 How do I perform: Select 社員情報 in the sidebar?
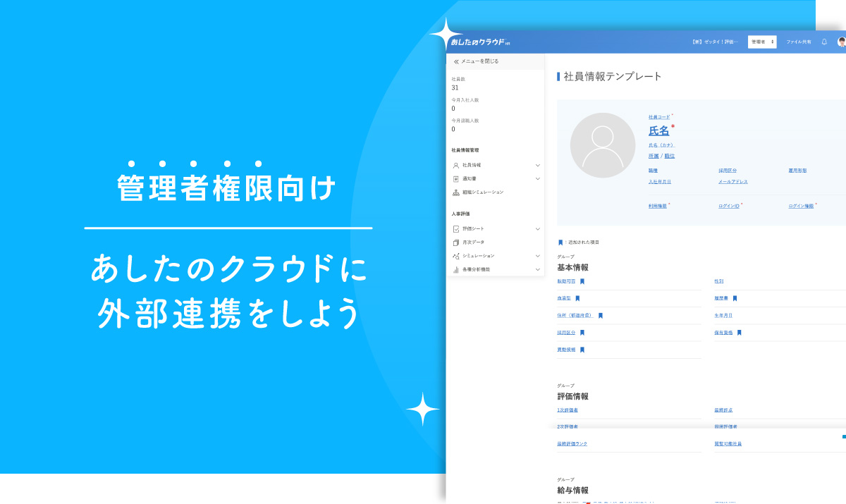[472, 165]
